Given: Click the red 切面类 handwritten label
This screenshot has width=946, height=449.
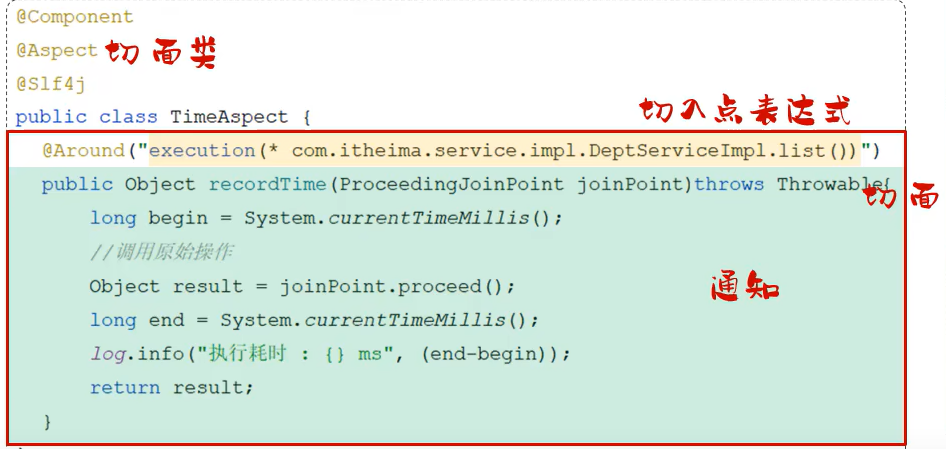Looking at the screenshot, I should (161, 53).
